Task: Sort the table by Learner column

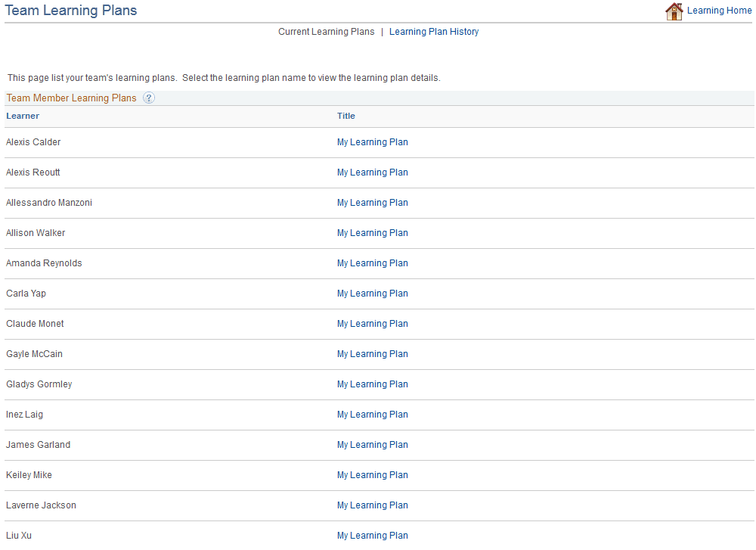Action: (x=23, y=116)
